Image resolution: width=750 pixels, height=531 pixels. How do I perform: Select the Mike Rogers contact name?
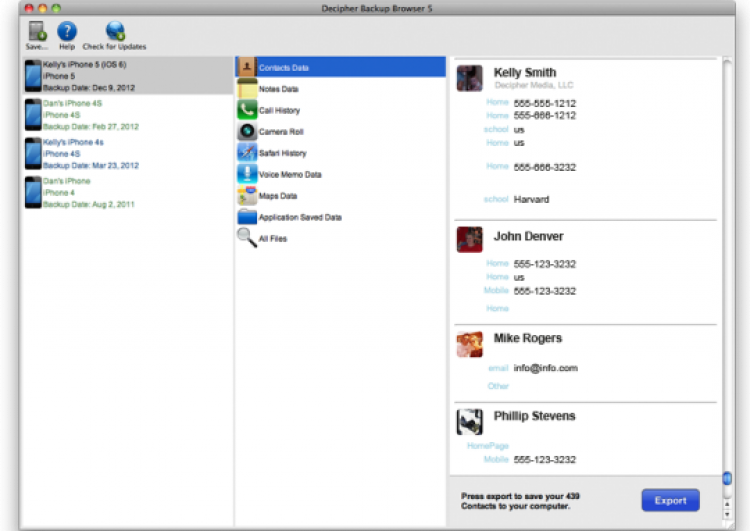pyautogui.click(x=528, y=338)
